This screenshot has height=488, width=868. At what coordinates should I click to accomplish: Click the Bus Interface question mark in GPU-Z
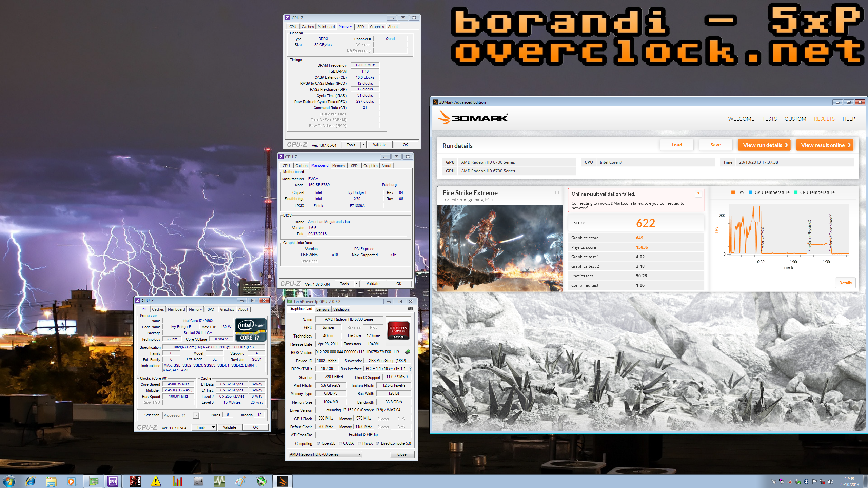point(410,369)
